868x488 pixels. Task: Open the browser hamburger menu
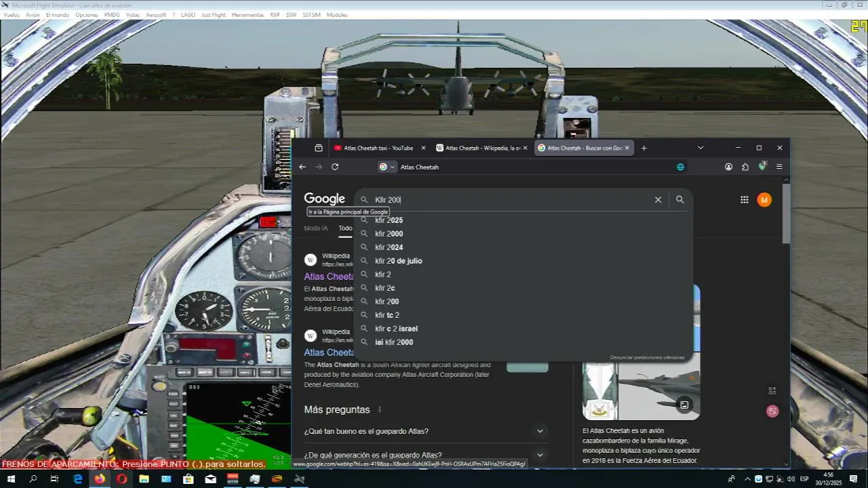click(779, 167)
